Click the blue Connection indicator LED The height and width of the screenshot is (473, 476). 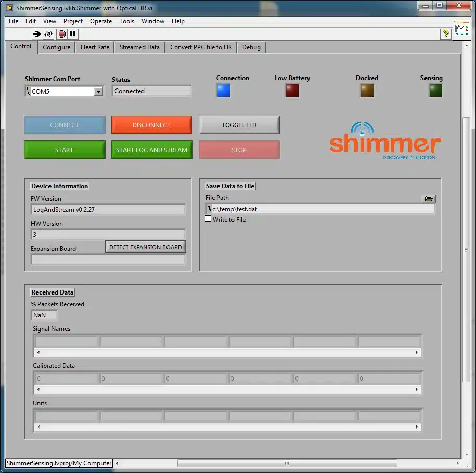click(x=223, y=91)
